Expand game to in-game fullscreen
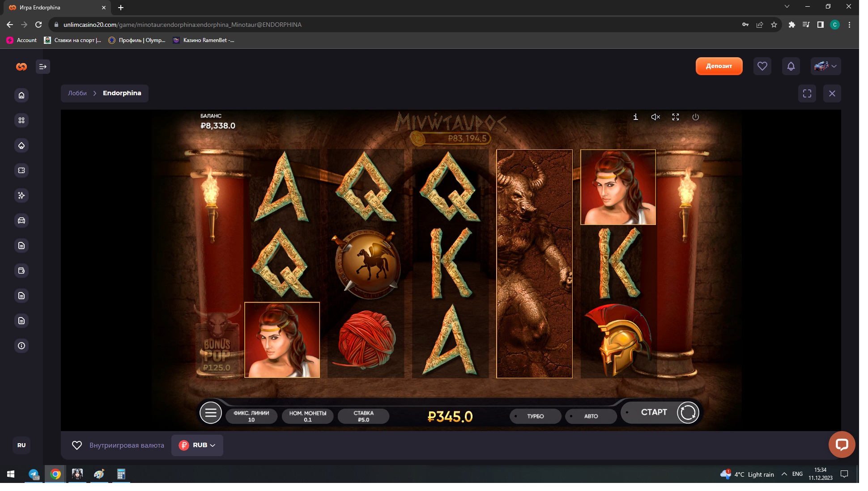This screenshot has height=491, width=868. 676,117
